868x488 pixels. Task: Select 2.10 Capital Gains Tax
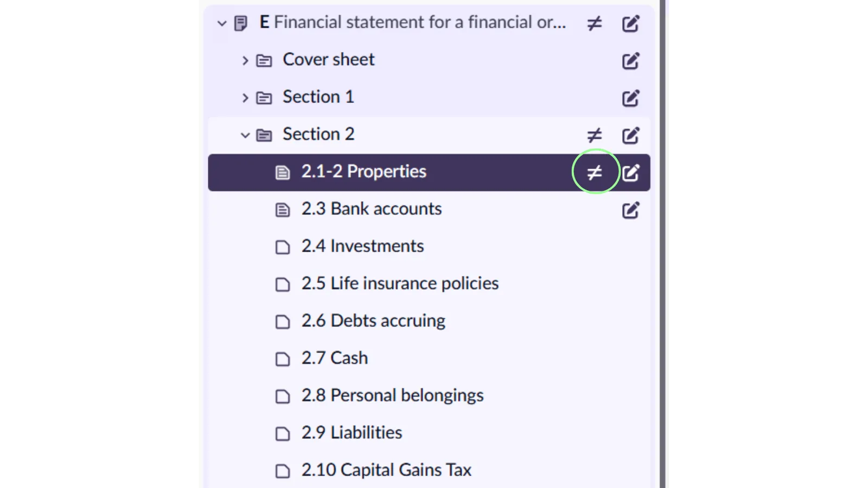pos(386,470)
